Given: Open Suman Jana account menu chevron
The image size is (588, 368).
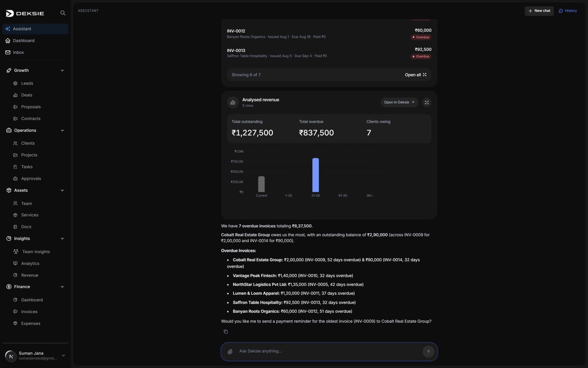Looking at the screenshot, I should click(63, 355).
